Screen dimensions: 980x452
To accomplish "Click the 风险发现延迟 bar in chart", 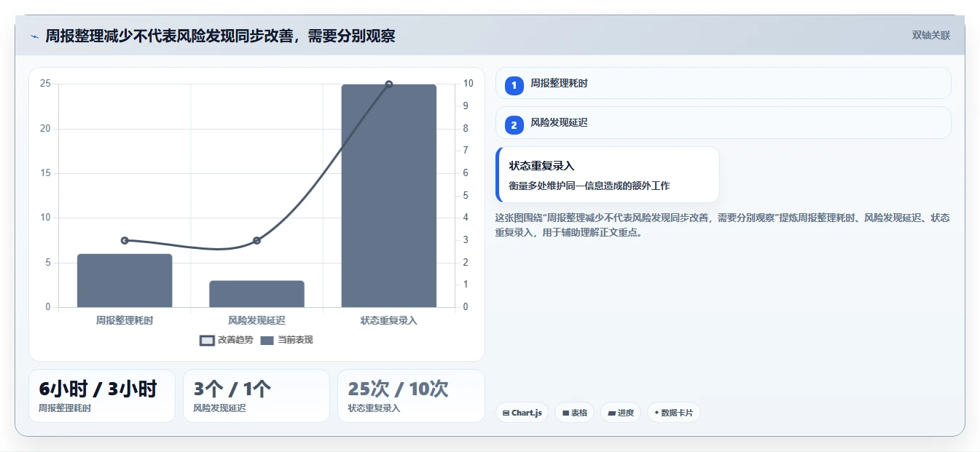I will click(256, 294).
